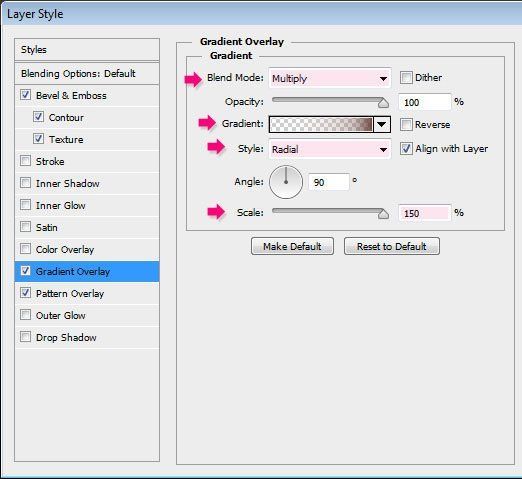This screenshot has height=479, width=522.
Task: Click Reset to Default button
Action: point(392,246)
